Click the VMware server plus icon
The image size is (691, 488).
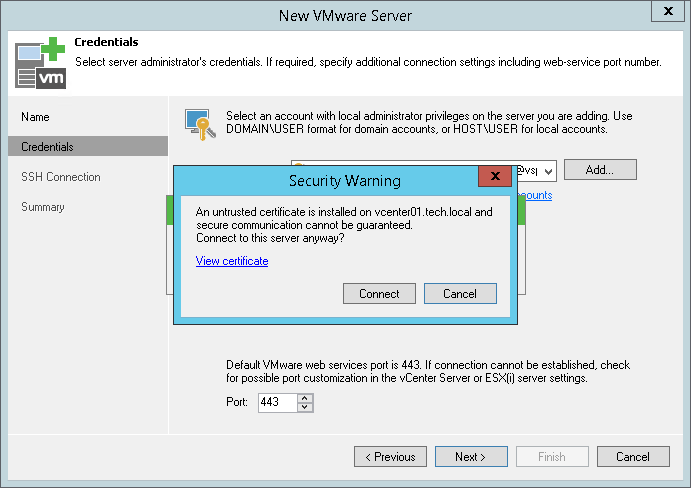(x=41, y=63)
